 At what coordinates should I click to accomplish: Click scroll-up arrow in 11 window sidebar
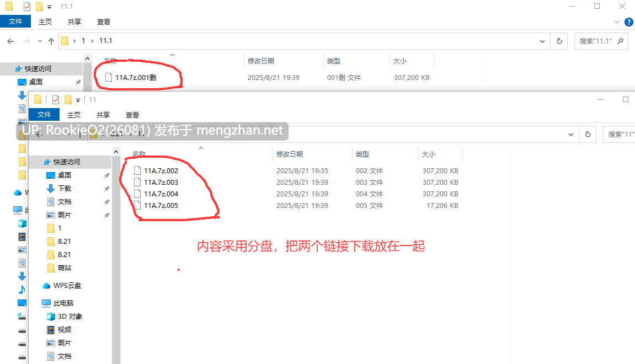pos(116,152)
